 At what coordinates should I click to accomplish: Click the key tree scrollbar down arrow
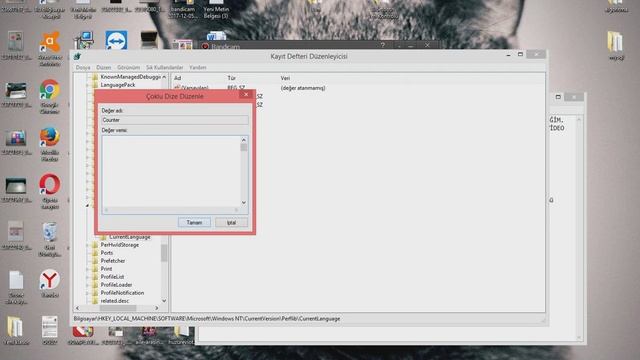click(x=164, y=301)
